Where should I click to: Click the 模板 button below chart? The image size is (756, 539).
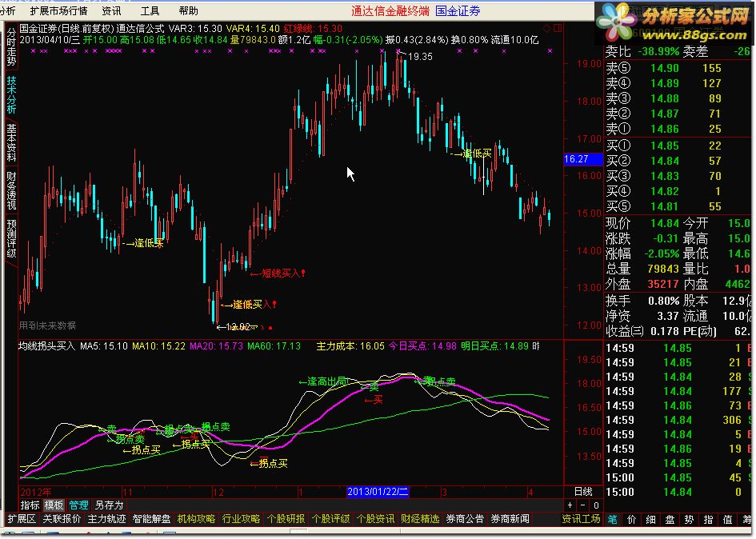click(x=54, y=505)
